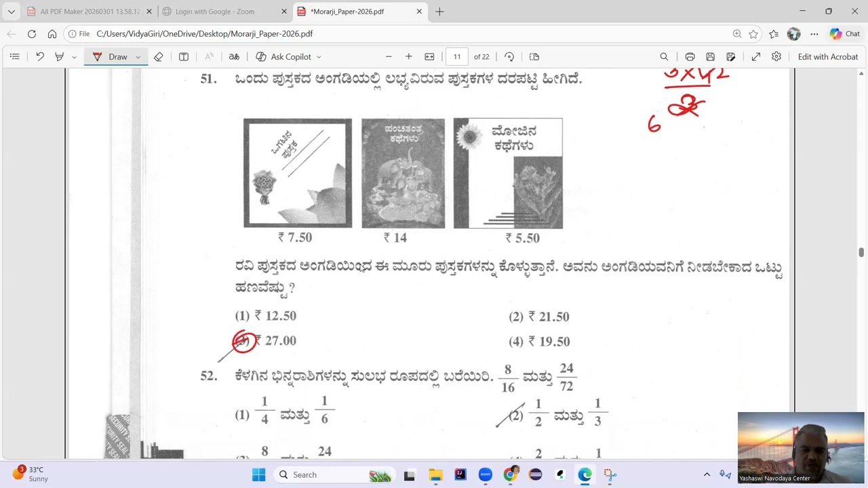This screenshot has width=868, height=488.
Task: Click the browser zoom magnifier in address bar
Action: [737, 34]
